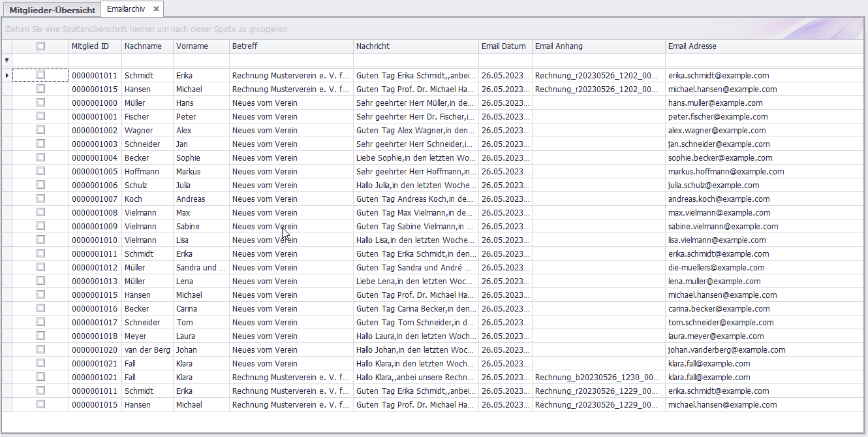868x437 pixels.
Task: Click the group-by column drop panel
Action: point(392,29)
